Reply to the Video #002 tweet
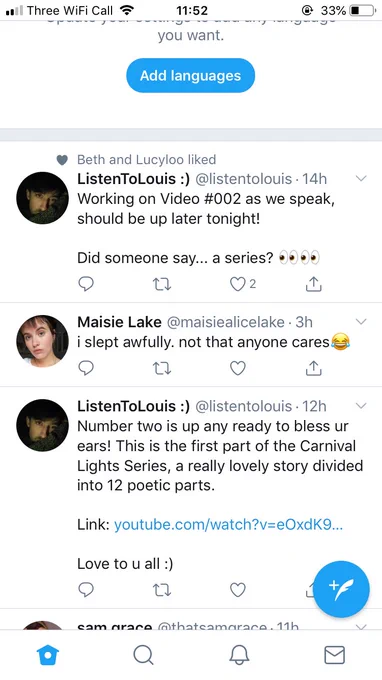This screenshot has width=382, height=680. coord(86,284)
